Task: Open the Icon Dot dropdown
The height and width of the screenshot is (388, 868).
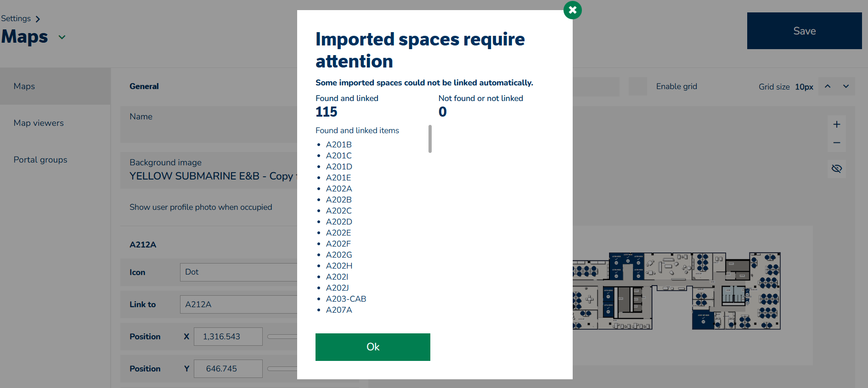Action: pos(239,272)
